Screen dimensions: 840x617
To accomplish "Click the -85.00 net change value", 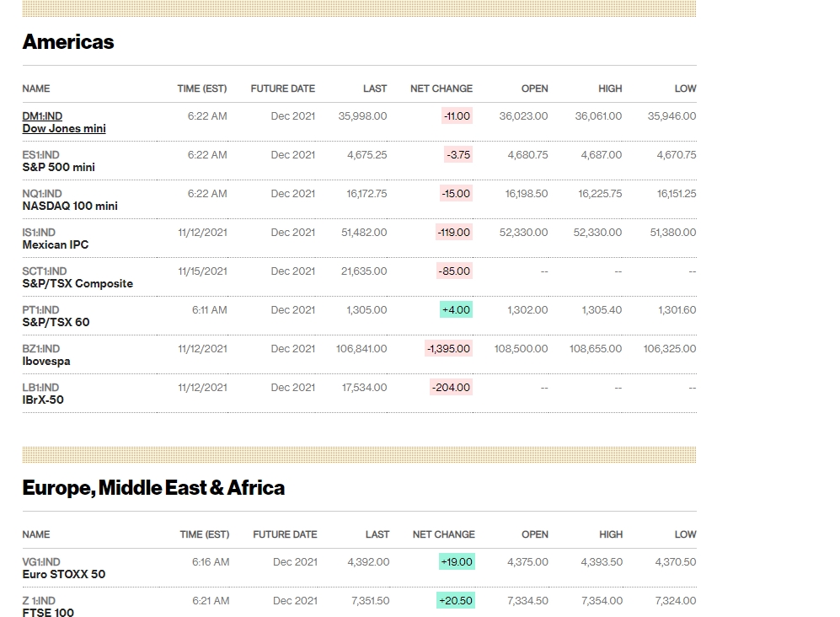I will point(455,271).
